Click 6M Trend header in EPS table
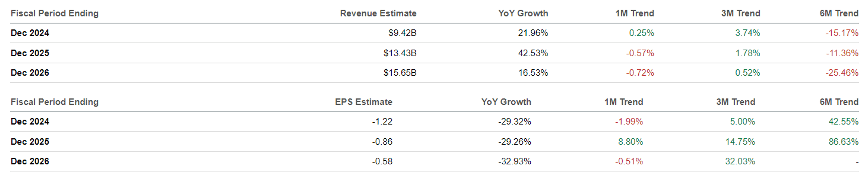Viewport: 868px width, 173px height. coord(839,102)
